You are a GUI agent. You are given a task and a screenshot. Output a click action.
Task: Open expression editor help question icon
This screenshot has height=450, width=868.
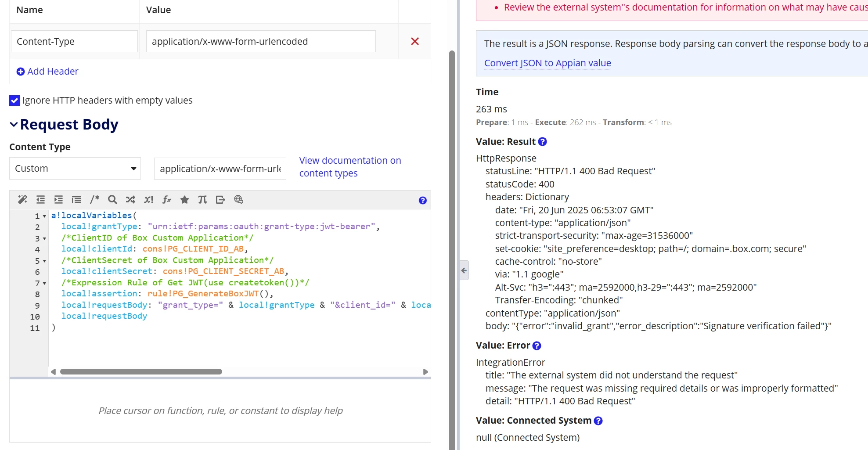point(422,200)
